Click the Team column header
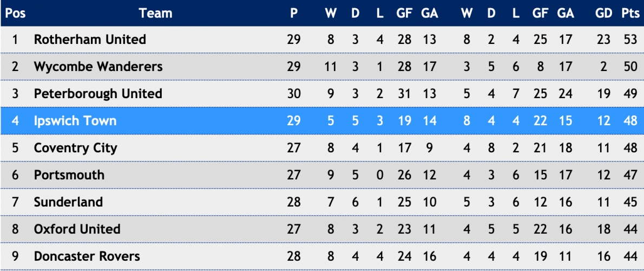 155,13
